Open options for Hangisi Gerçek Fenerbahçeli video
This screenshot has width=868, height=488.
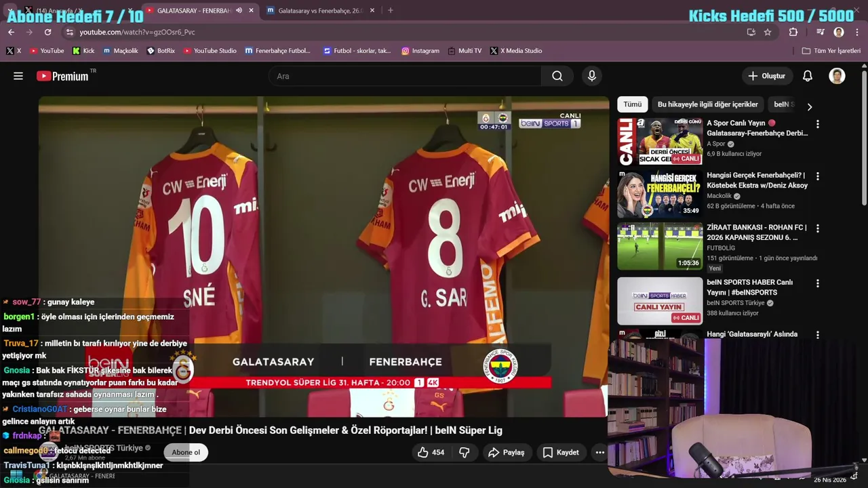pos(817,176)
